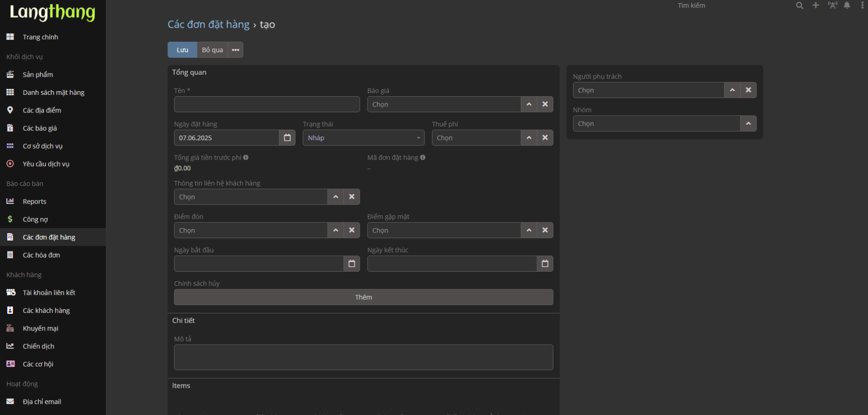Image resolution: width=868 pixels, height=415 pixels.
Task: Open Các báo giá in sidebar
Action: (40, 128)
